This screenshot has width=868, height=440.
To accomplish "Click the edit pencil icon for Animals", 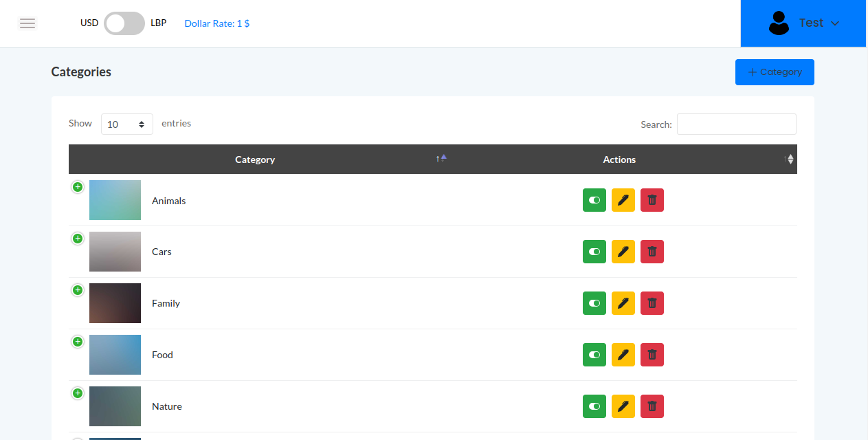I will (623, 200).
